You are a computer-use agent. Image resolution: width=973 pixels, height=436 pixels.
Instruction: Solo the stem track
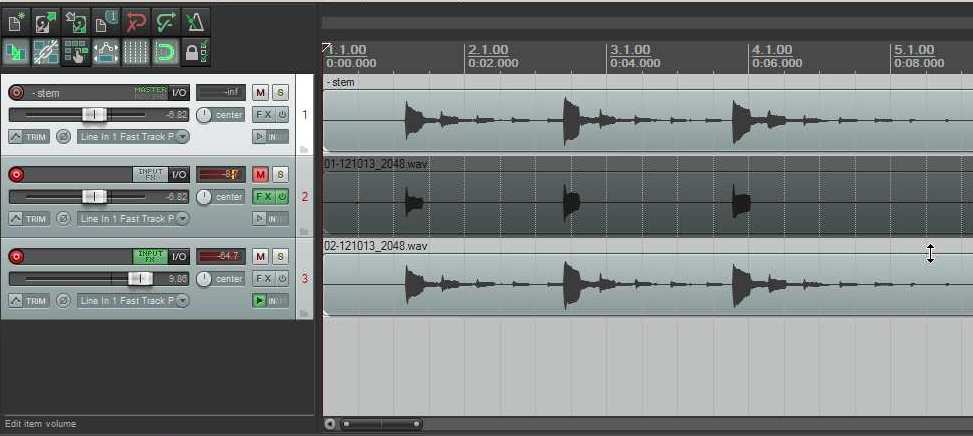(x=280, y=93)
